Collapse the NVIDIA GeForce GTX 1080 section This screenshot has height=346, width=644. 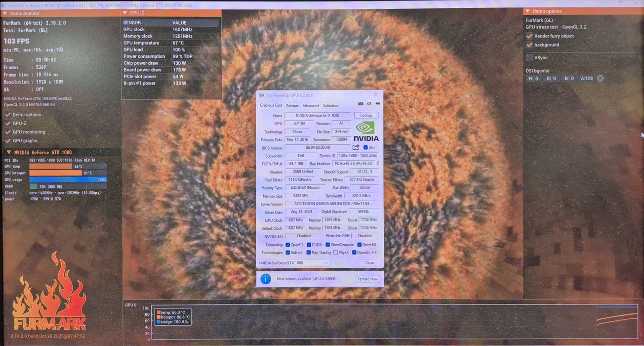(9, 152)
